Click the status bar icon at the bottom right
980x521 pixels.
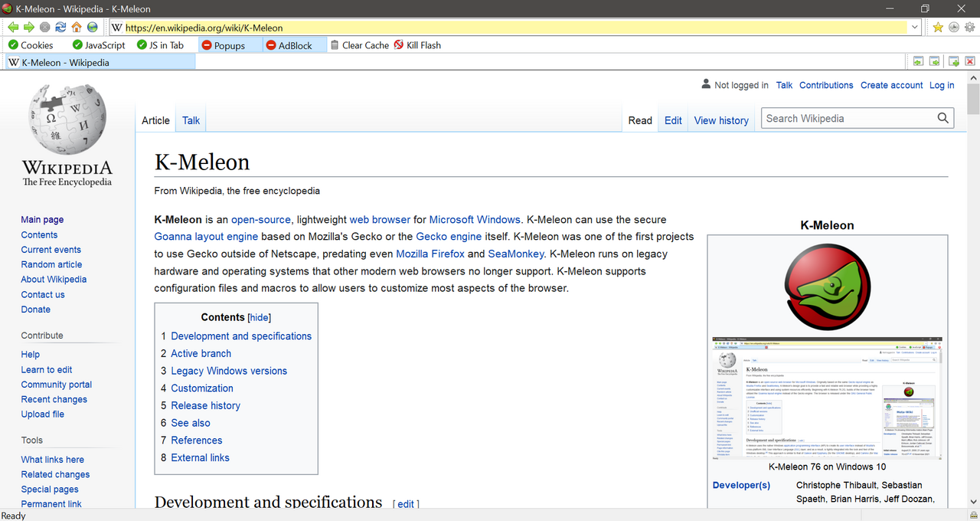click(973, 515)
